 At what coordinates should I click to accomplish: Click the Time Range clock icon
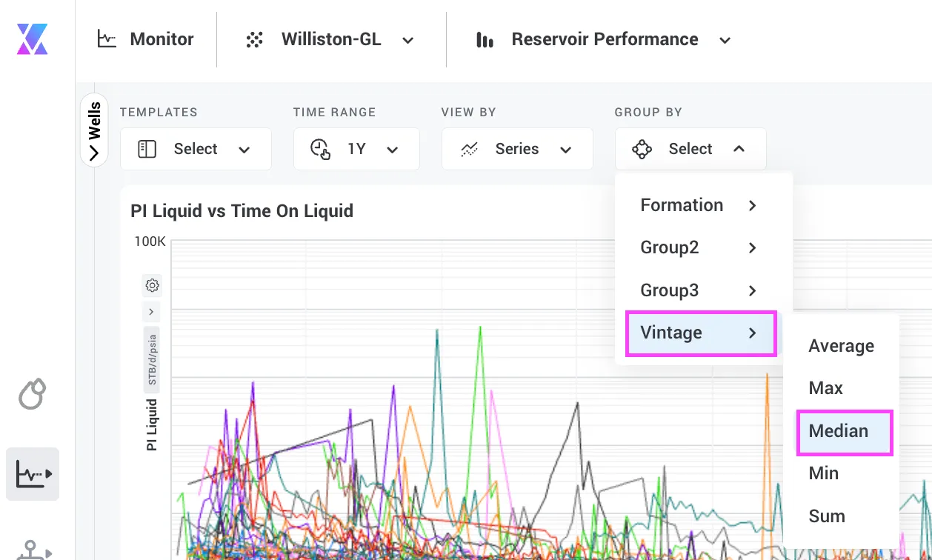321,149
